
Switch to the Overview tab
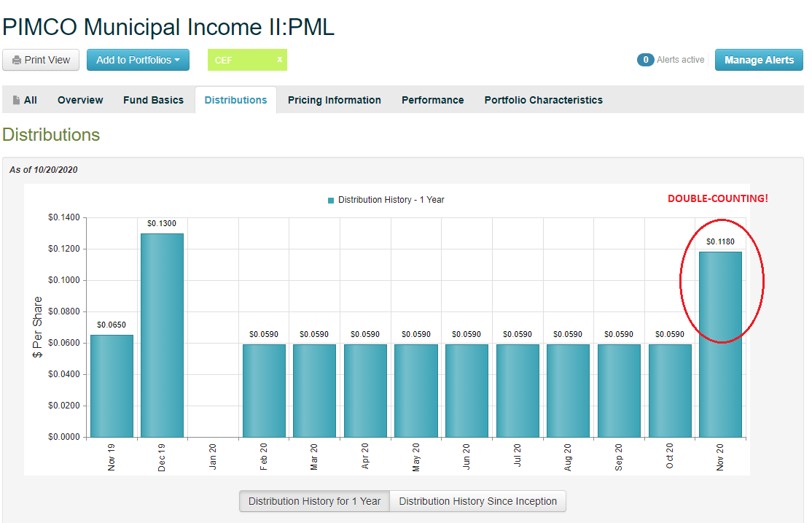click(80, 100)
